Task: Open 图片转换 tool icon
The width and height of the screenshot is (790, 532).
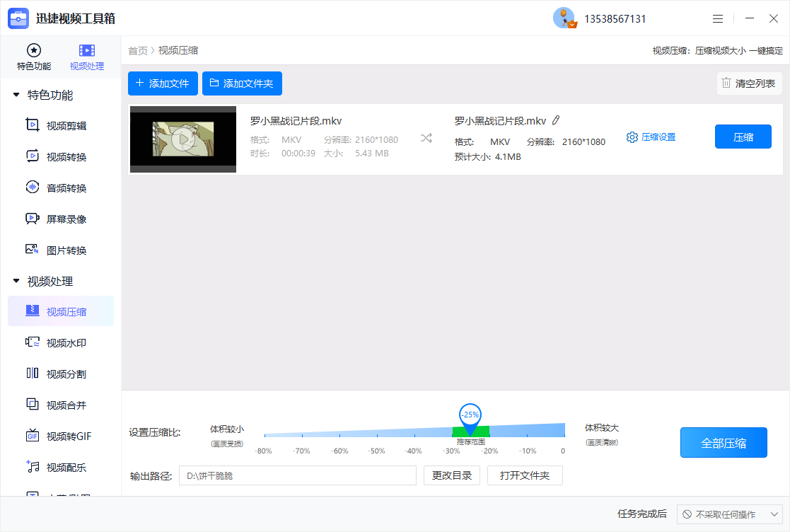Action: tap(33, 249)
